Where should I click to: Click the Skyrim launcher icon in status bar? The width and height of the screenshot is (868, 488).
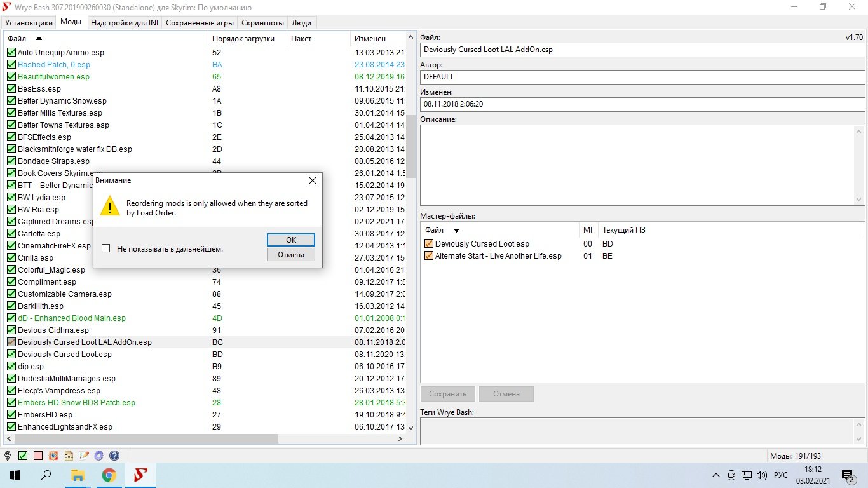coord(8,456)
